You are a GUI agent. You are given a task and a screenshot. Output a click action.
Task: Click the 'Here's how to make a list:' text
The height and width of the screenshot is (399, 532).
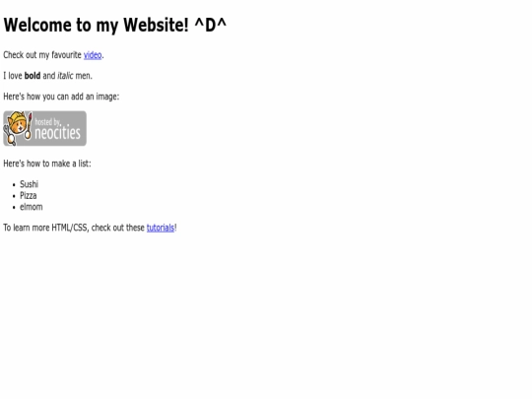coord(47,164)
